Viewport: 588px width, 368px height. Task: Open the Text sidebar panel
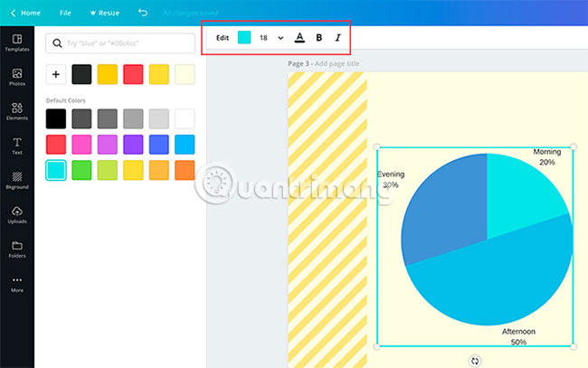click(x=17, y=146)
